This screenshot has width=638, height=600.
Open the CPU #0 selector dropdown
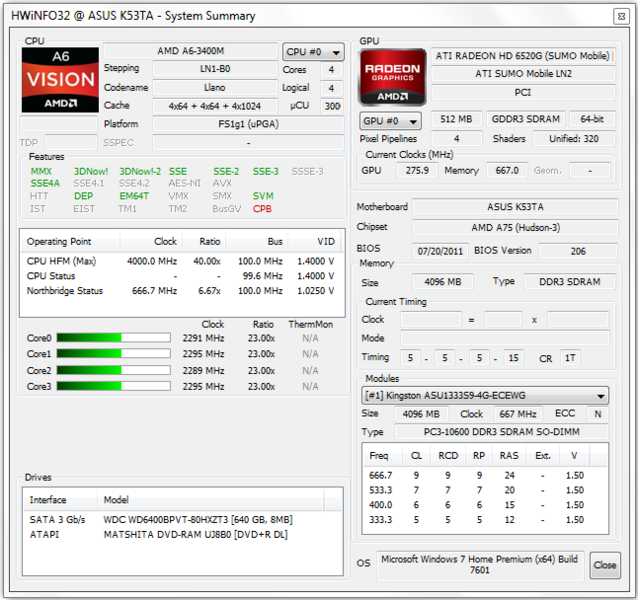313,52
